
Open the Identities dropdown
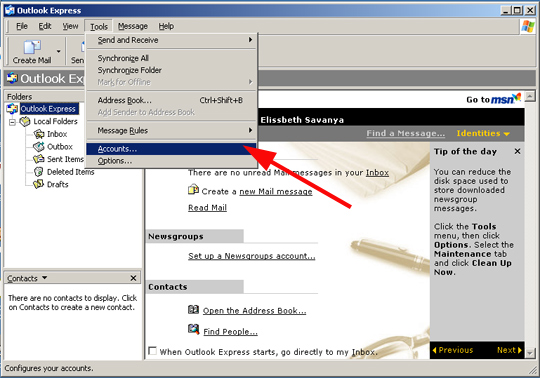(483, 133)
